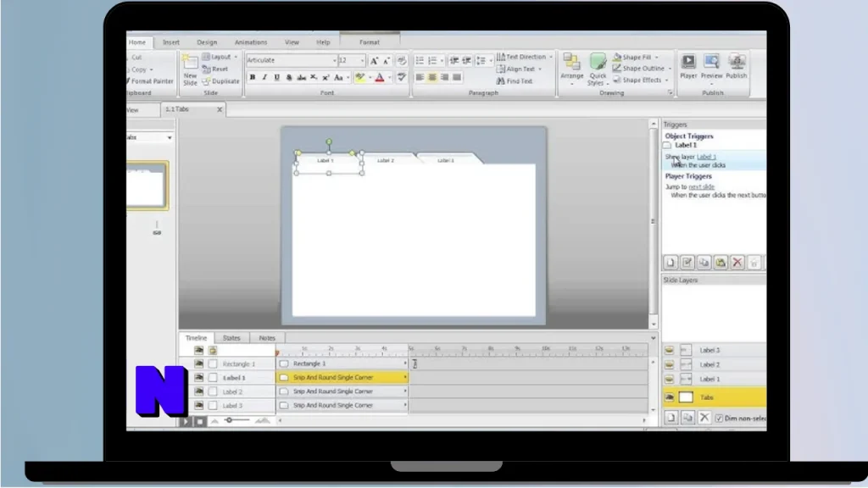Switch to the Design ribbon tab

[x=207, y=42]
